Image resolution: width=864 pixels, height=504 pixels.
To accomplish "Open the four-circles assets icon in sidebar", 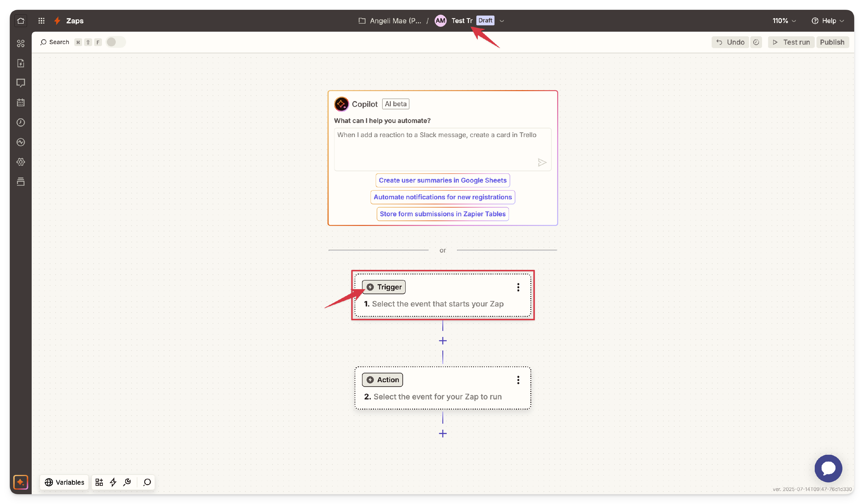I will 20,43.
